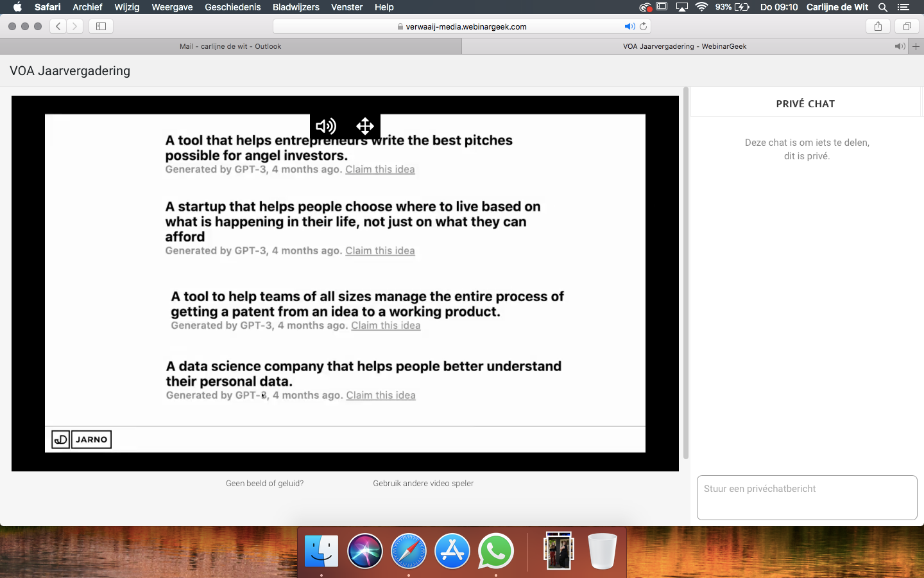924x578 pixels.
Task: Open App Store from the Dock
Action: tap(452, 551)
